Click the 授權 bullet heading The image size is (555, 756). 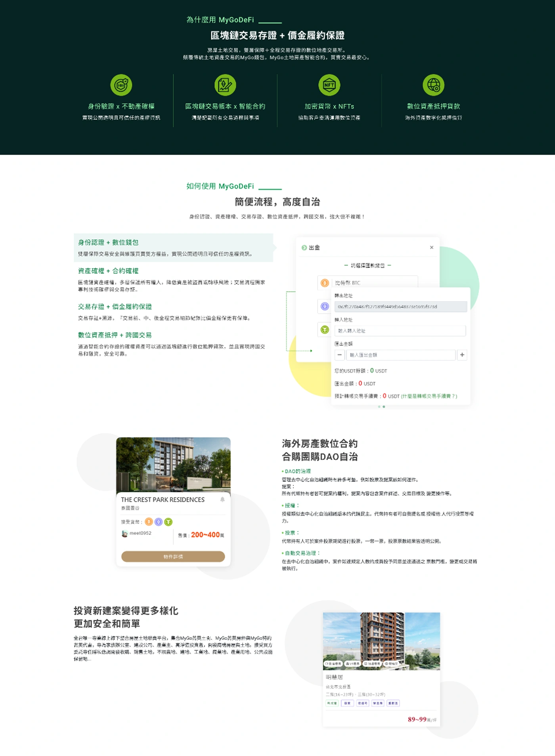(x=292, y=505)
